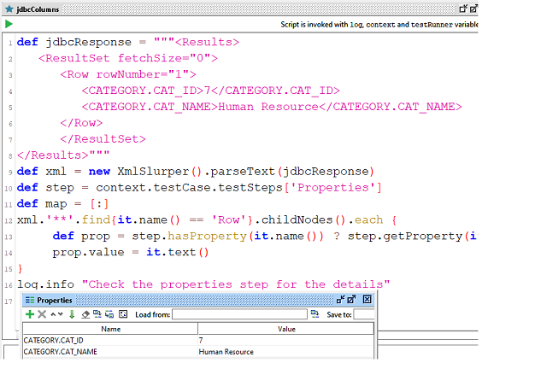Click the browse icon beside Load from field
Image resolution: width=535 pixels, height=392 pixels.
pyautogui.click(x=315, y=314)
